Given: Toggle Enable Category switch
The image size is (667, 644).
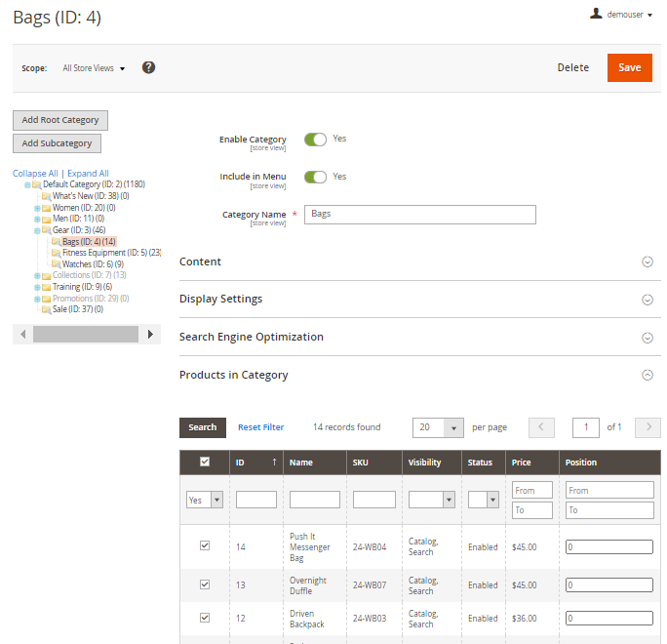Looking at the screenshot, I should [315, 140].
